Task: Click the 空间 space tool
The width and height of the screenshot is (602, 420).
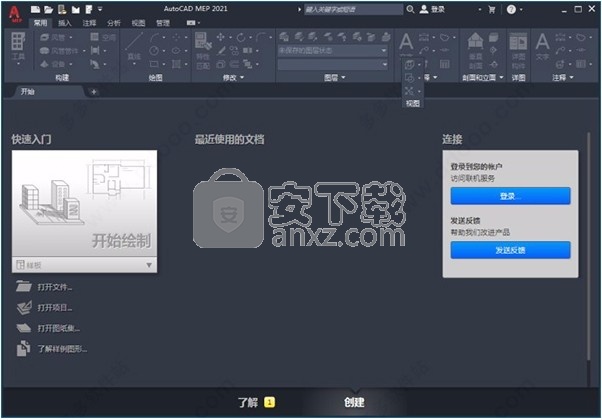Action: [x=103, y=37]
